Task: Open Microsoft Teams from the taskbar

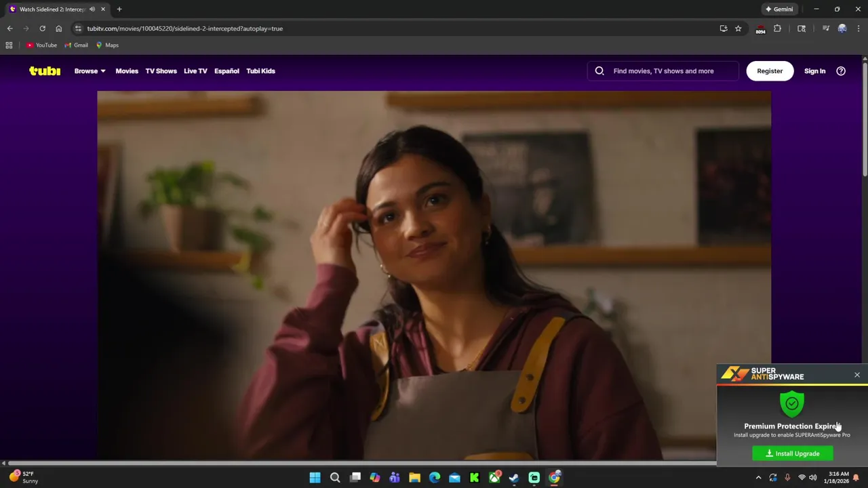Action: [395, 478]
